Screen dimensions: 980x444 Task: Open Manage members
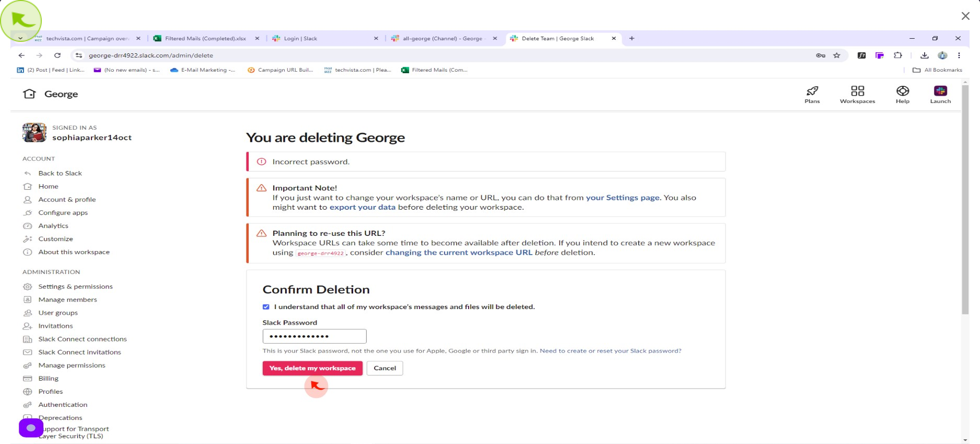pyautogui.click(x=67, y=300)
